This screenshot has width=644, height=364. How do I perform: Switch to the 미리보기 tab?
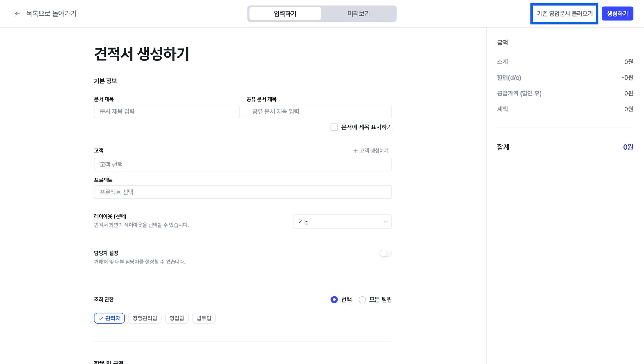pyautogui.click(x=358, y=14)
